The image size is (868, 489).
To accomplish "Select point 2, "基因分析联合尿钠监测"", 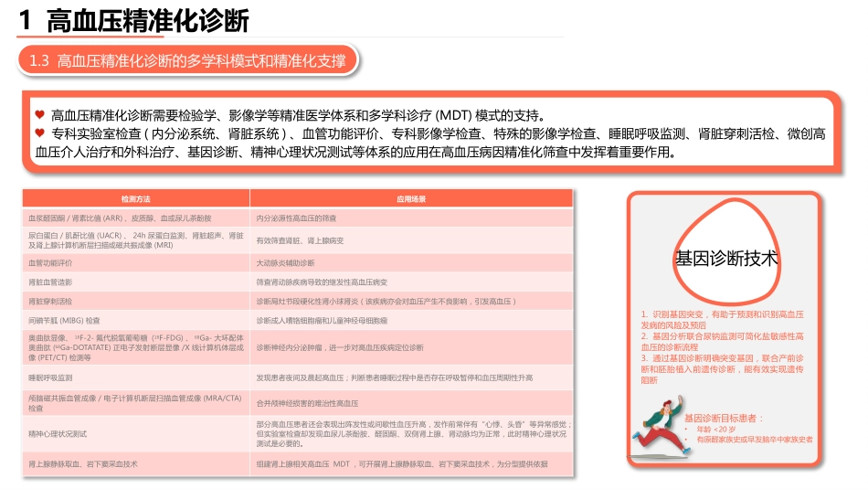I will point(723,342).
